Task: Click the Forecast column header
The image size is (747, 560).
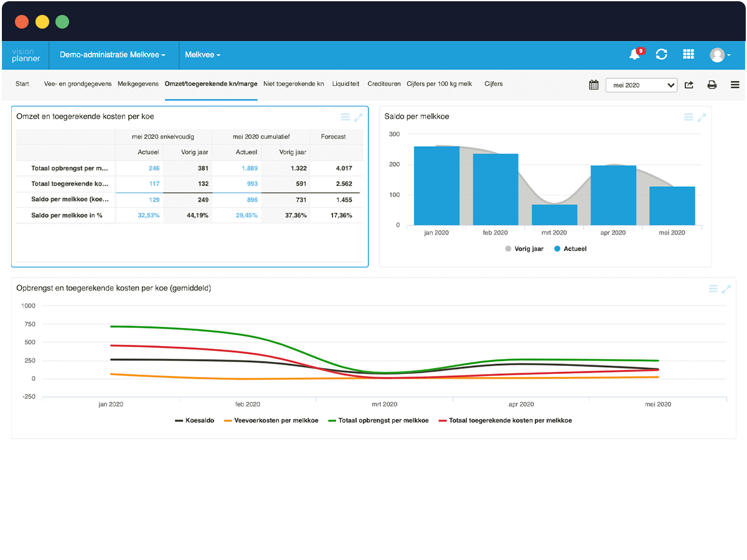Action: tap(333, 137)
